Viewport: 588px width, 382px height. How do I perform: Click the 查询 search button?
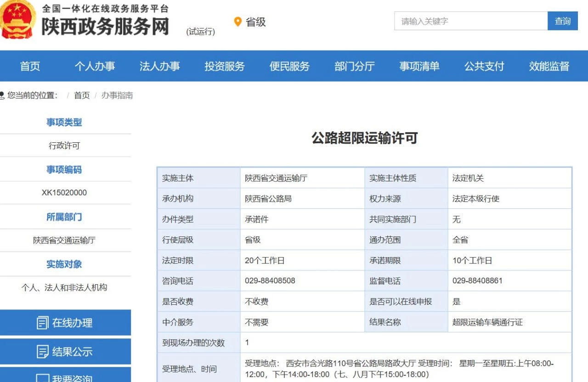563,21
